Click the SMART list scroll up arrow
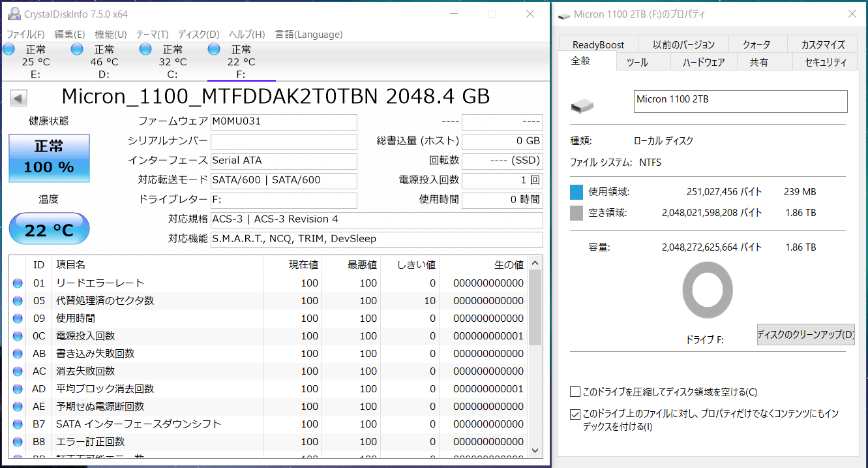Image resolution: width=868 pixels, height=468 pixels. click(535, 262)
